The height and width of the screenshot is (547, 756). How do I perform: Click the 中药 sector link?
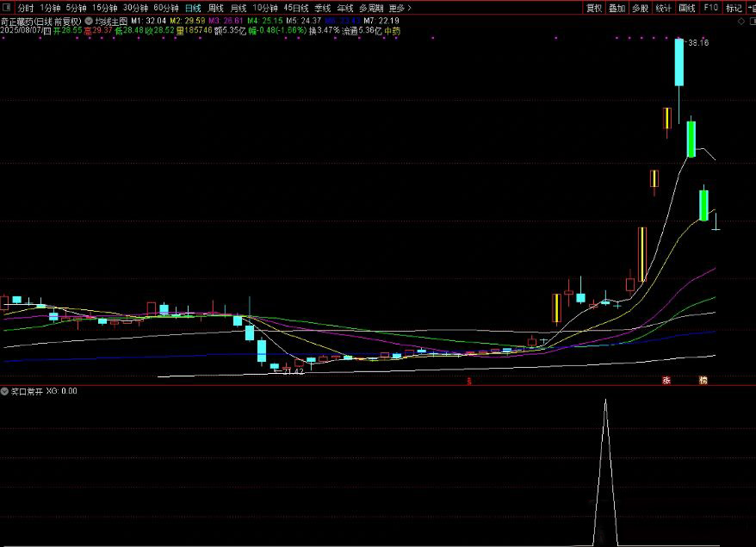tap(393, 30)
